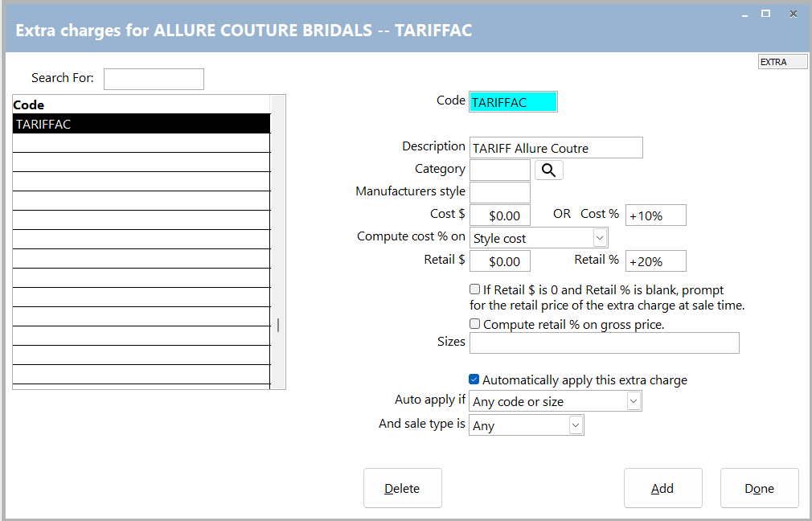Click the Sizes input field

604,343
